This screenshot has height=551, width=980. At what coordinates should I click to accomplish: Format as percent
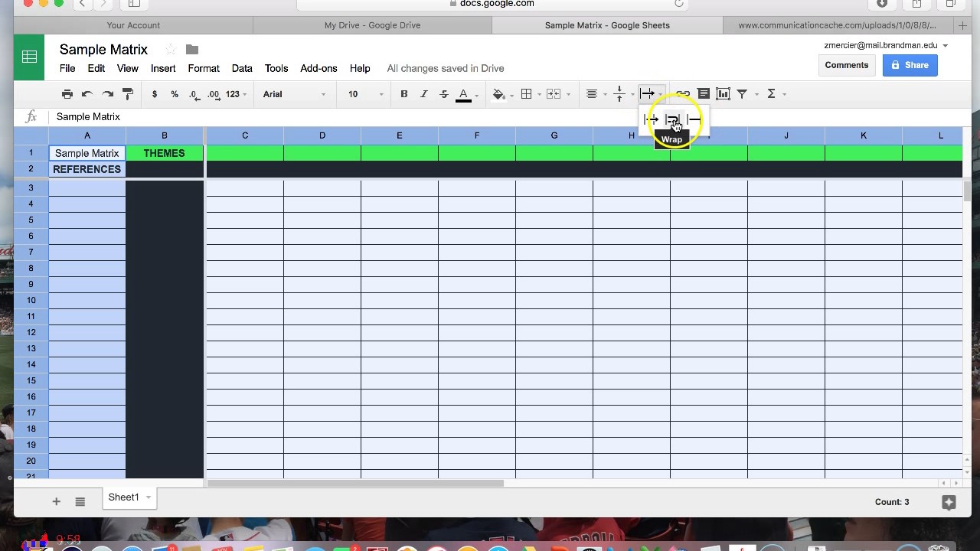click(x=175, y=94)
